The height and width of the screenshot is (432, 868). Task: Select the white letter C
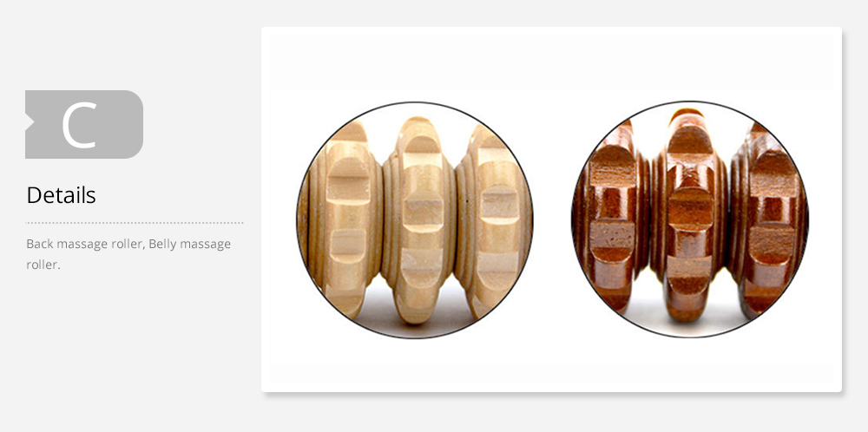click(80, 126)
